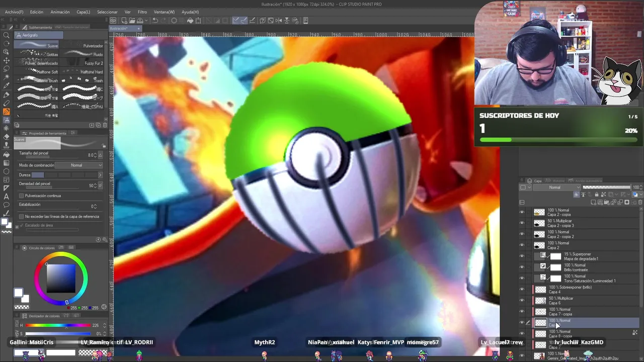Viewport: 644px width, 362px height.
Task: Toggle visibility of Mapa de degradado1 layer
Action: point(522,256)
